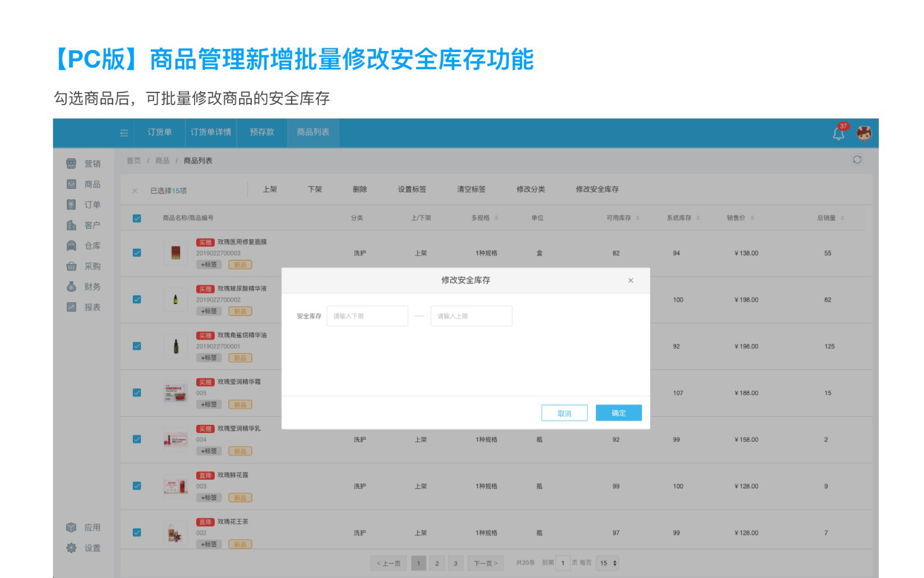Clear selection with X beside 已选择15项
Viewport: 924px width, 578px height.
pos(135,191)
